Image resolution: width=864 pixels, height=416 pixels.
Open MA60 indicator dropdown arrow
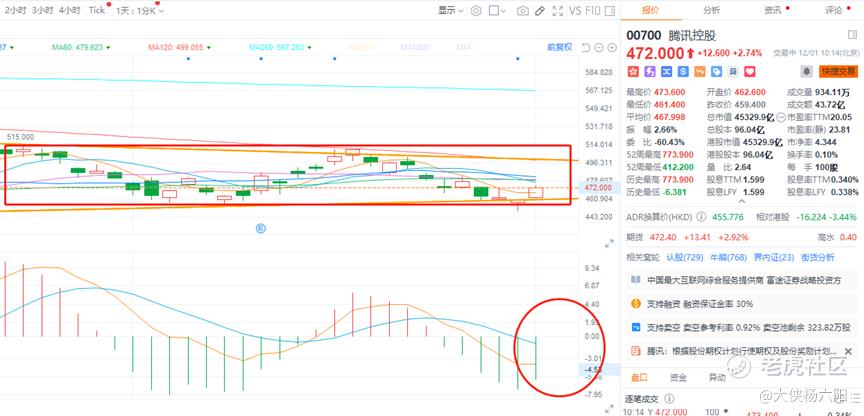tap(108, 48)
